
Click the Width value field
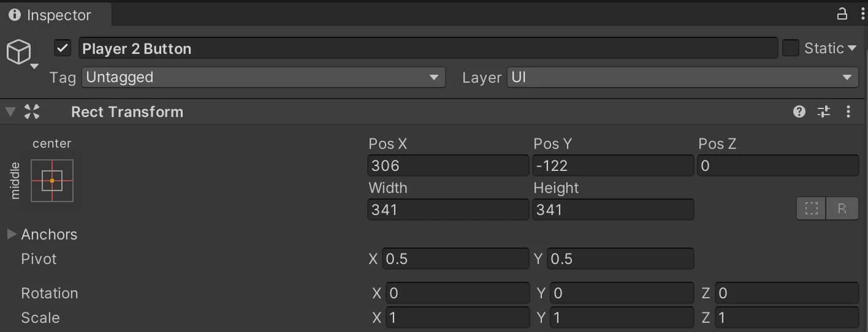[448, 209]
